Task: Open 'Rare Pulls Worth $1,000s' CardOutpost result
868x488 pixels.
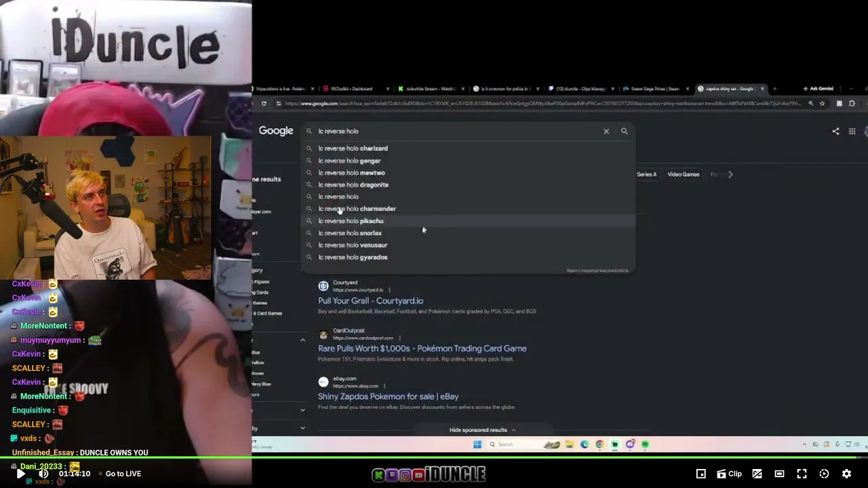Action: click(422, 348)
